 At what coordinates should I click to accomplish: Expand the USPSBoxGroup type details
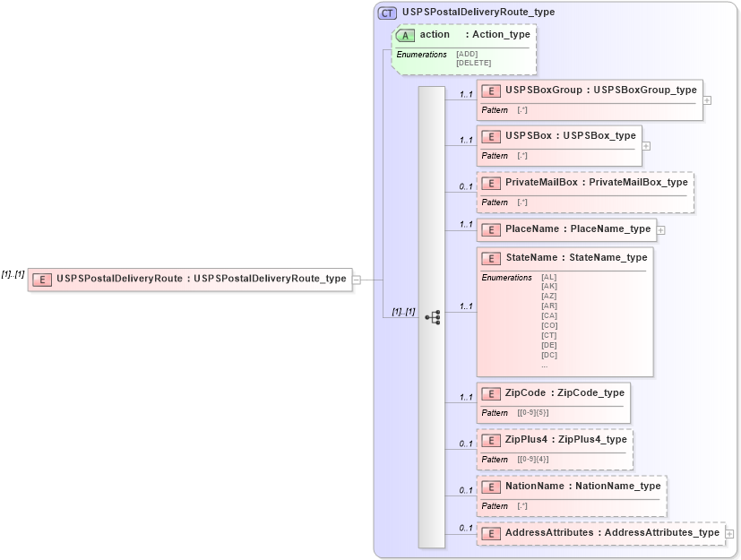coord(707,99)
